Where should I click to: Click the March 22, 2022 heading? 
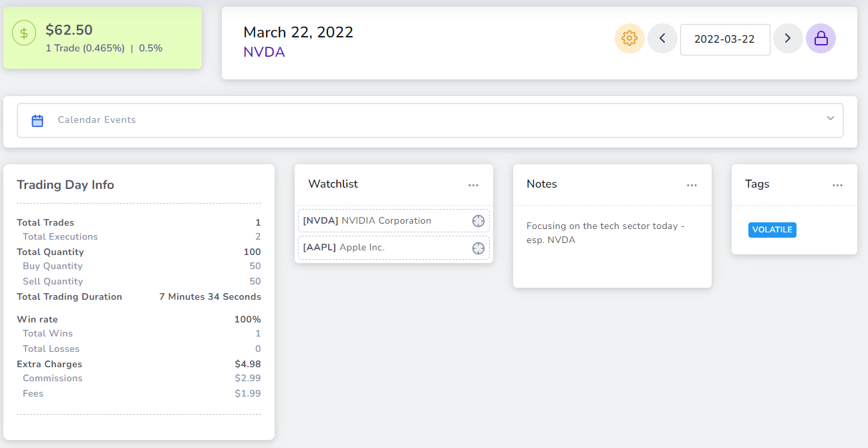coord(298,32)
